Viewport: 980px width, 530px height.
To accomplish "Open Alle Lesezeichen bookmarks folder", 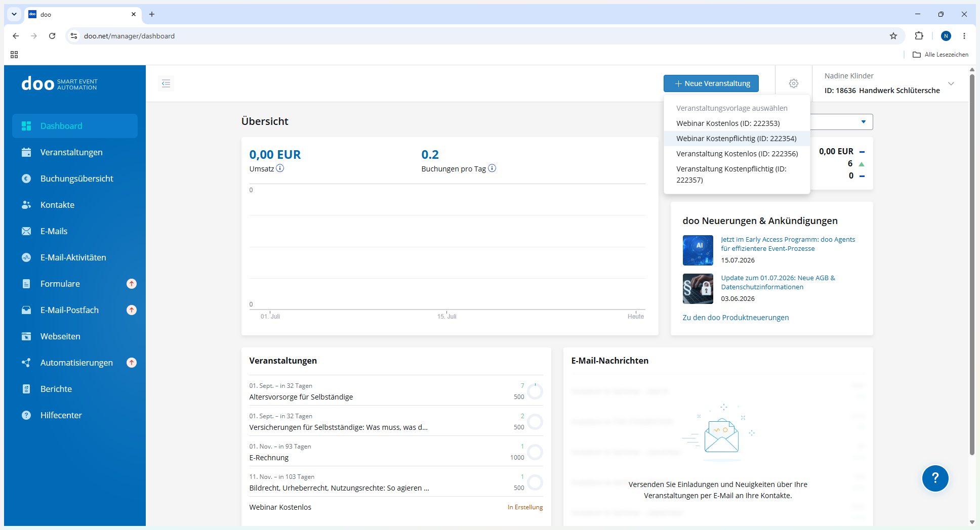I will point(941,55).
